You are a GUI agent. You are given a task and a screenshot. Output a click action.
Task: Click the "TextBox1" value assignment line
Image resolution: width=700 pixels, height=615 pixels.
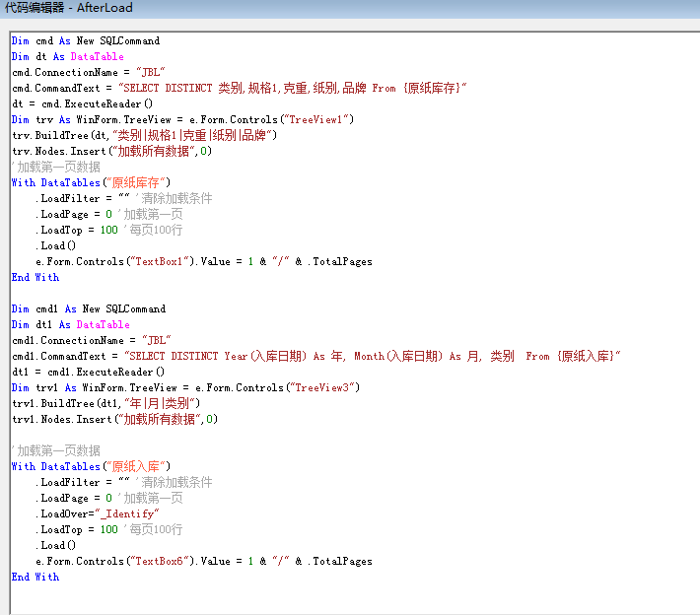point(203,261)
